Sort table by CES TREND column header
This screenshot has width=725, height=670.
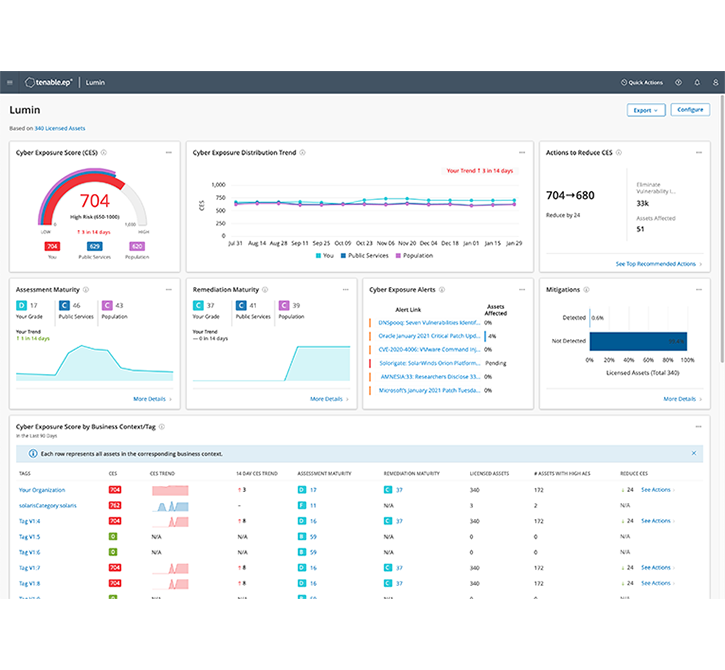(x=162, y=473)
